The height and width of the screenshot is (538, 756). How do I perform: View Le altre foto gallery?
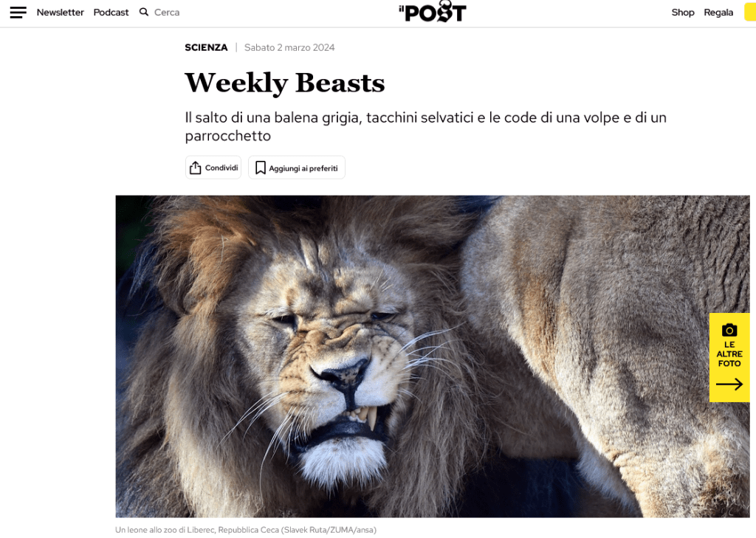coord(729,357)
